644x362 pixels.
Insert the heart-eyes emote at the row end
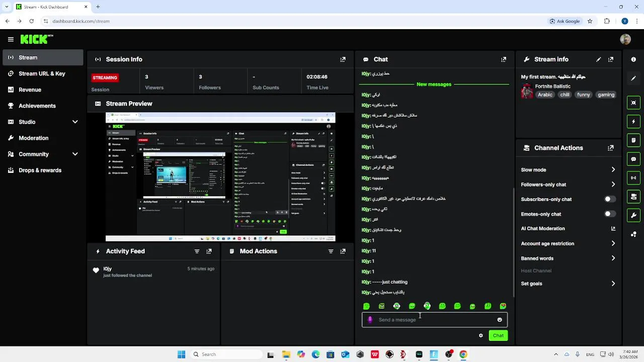pyautogui.click(x=503, y=306)
